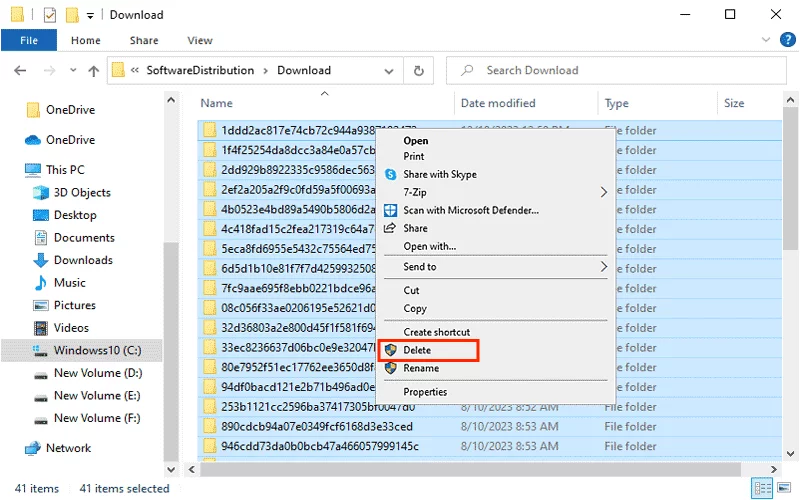Click Print in context menu
This screenshot has width=800, height=500.
pos(414,157)
